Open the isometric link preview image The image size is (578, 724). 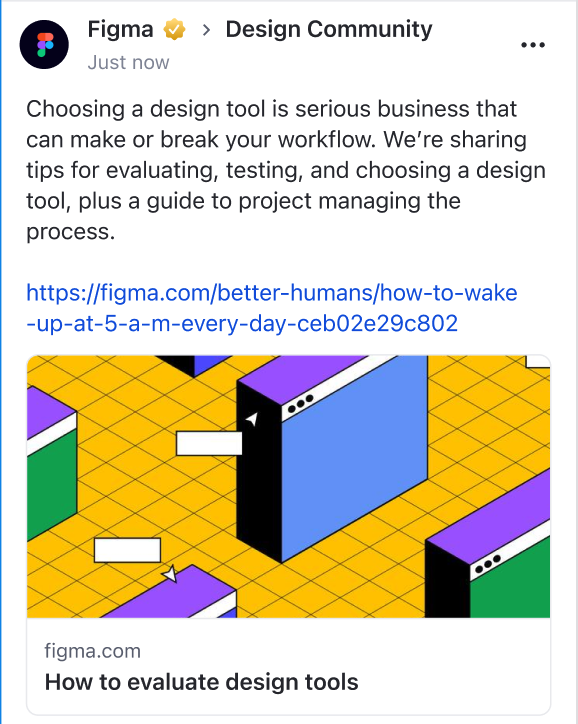coord(289,486)
